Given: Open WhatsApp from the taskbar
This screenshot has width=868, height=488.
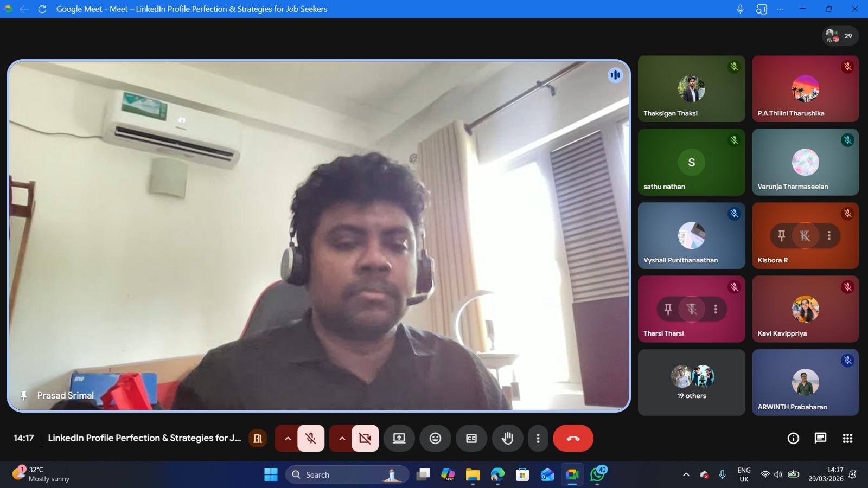Looking at the screenshot, I should point(597,475).
